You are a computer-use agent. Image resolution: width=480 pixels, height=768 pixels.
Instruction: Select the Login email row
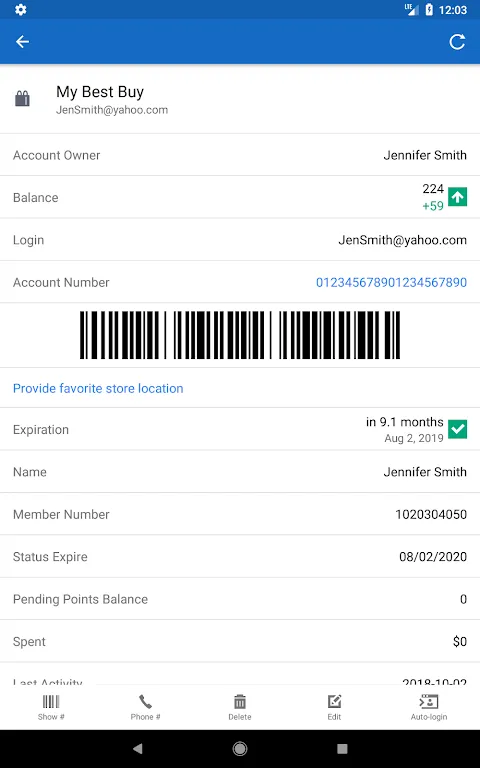pyautogui.click(x=240, y=240)
